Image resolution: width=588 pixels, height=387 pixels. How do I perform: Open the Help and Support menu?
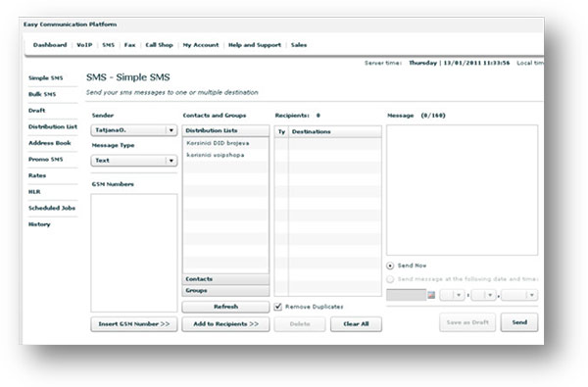coord(255,45)
